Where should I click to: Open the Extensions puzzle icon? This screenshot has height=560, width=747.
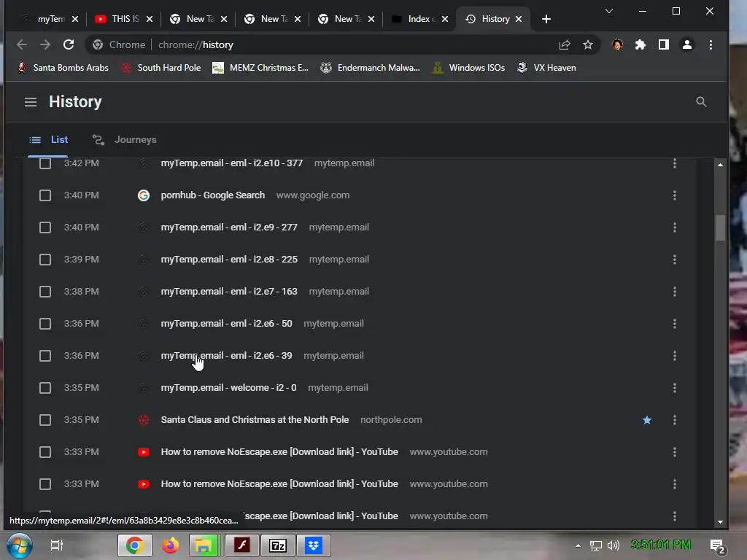640,44
